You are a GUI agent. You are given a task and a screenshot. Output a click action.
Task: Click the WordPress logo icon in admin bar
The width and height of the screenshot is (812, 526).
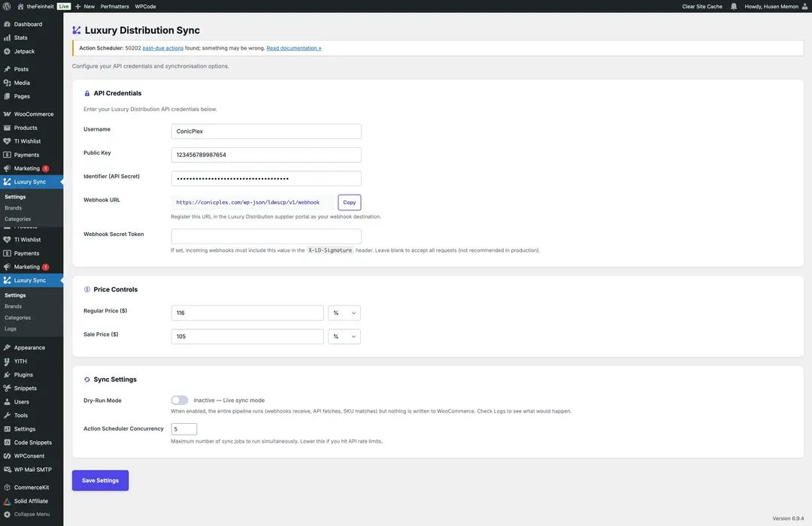click(7, 6)
